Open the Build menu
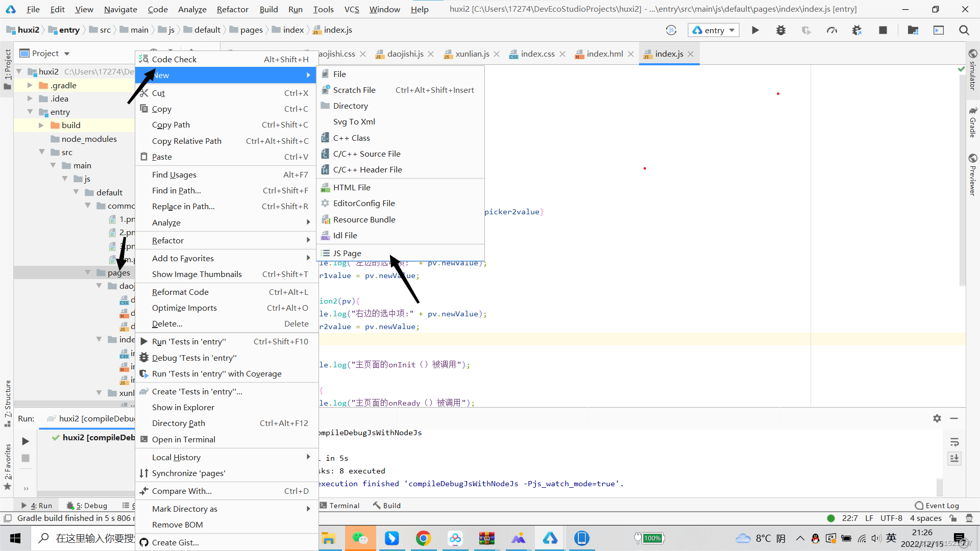 268,9
